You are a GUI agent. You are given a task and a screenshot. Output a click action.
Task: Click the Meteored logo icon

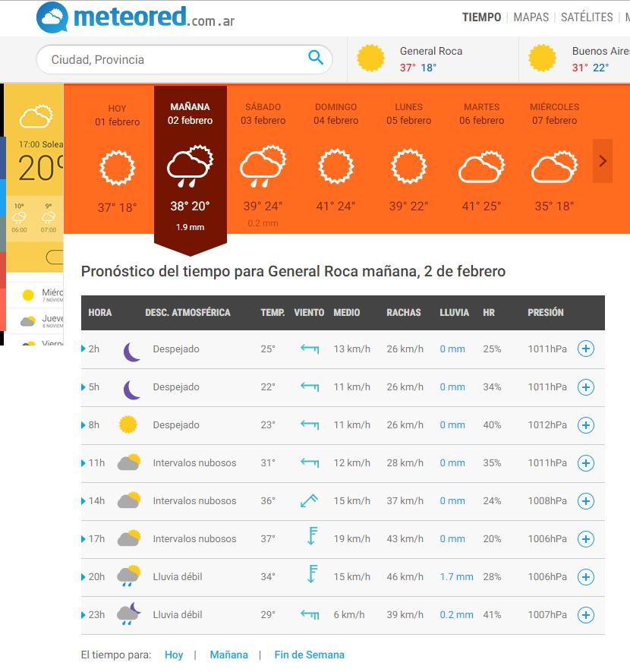[52, 17]
